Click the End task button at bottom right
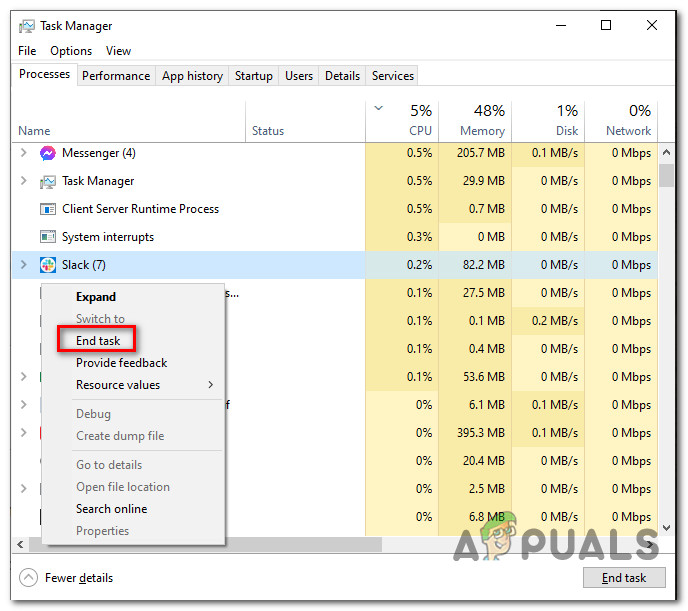The image size is (688, 611). [x=624, y=578]
